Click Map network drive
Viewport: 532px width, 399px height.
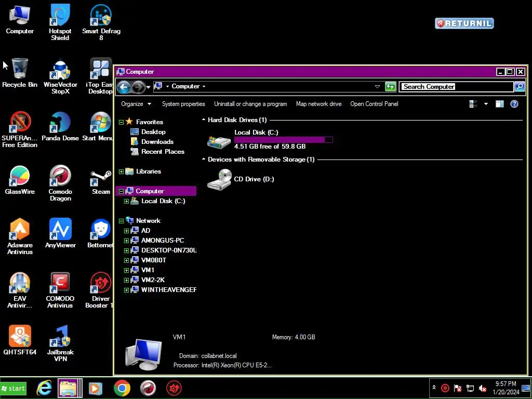(318, 104)
